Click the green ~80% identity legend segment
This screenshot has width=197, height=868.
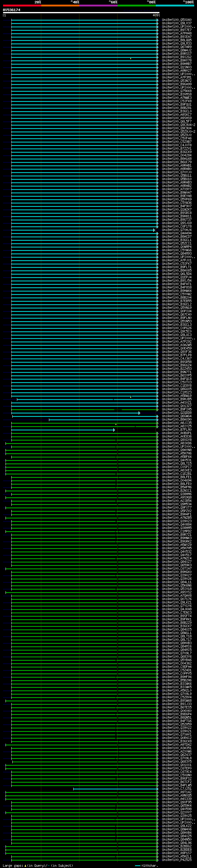pyautogui.click(x=137, y=6)
